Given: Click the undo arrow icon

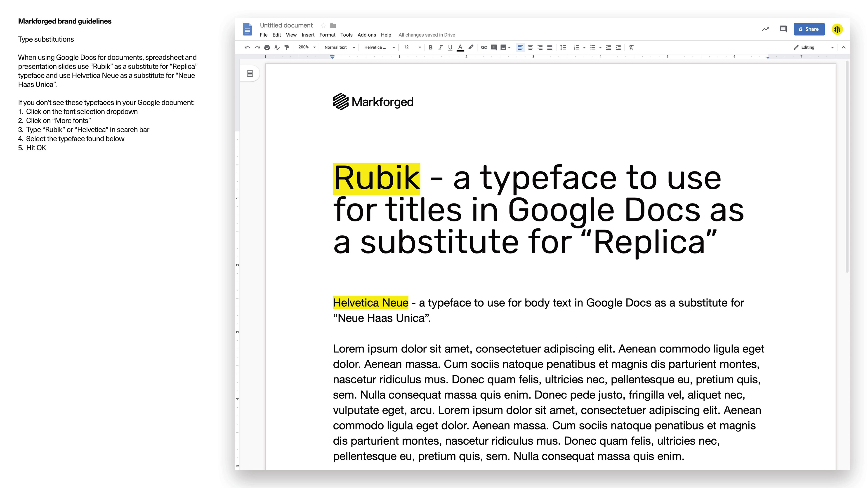Looking at the screenshot, I should pyautogui.click(x=247, y=47).
